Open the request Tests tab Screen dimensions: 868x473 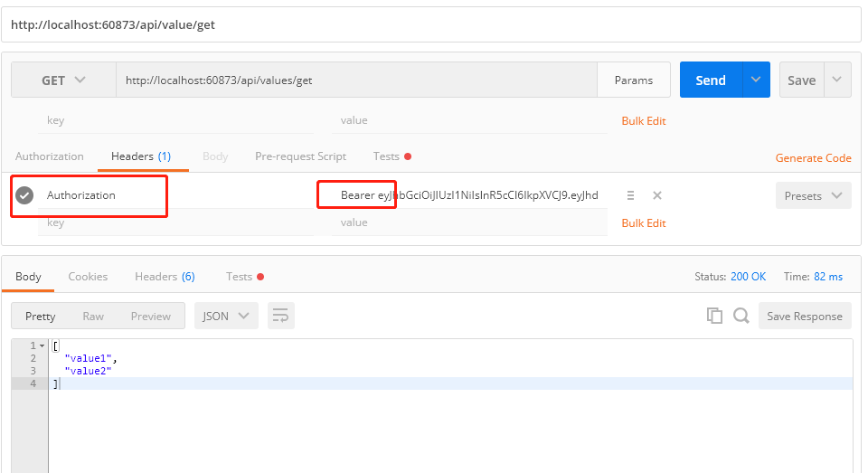392,156
